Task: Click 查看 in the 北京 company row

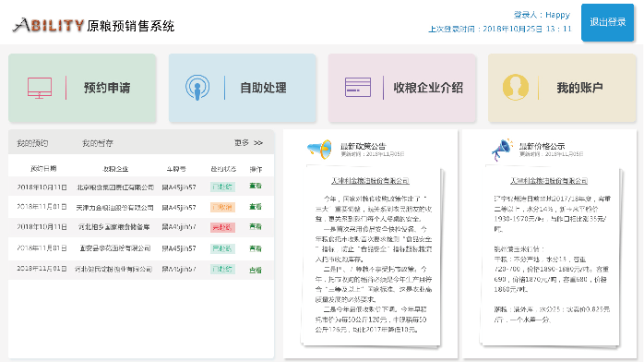Action: coord(255,187)
